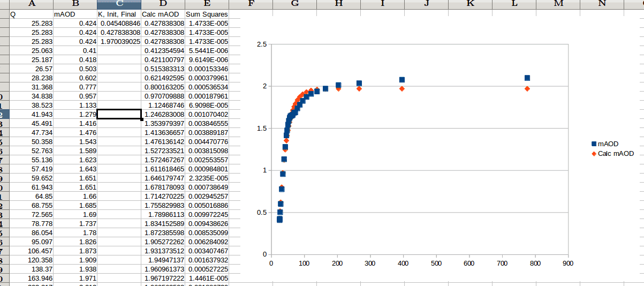Click the 900 label on the chart x-axis
This screenshot has height=286, width=644.
pyautogui.click(x=568, y=264)
